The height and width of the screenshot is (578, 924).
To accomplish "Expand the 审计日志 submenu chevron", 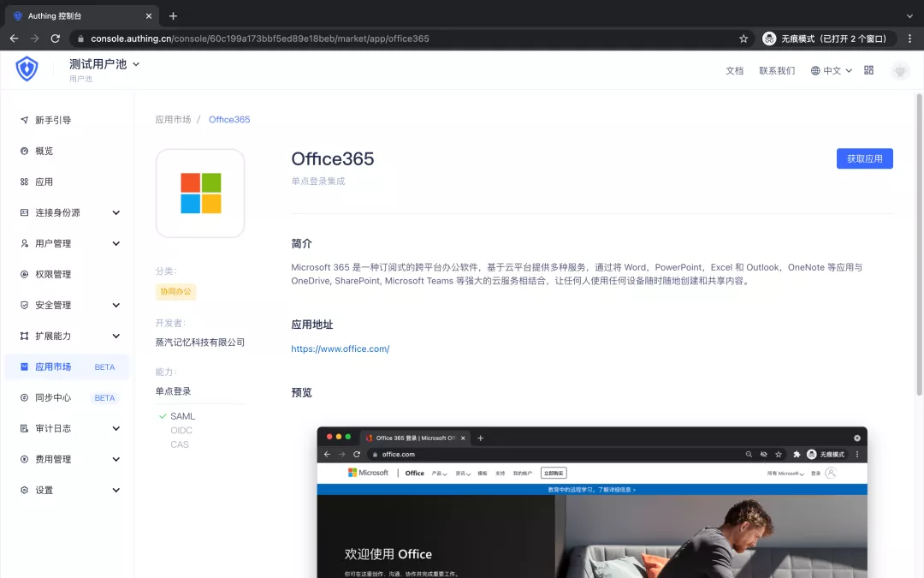I will pyautogui.click(x=116, y=428).
